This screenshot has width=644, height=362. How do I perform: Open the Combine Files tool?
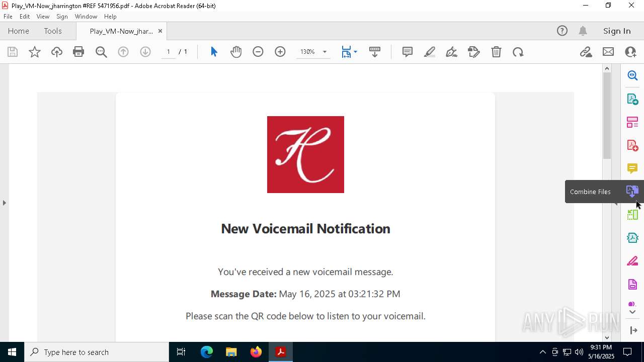tap(632, 192)
